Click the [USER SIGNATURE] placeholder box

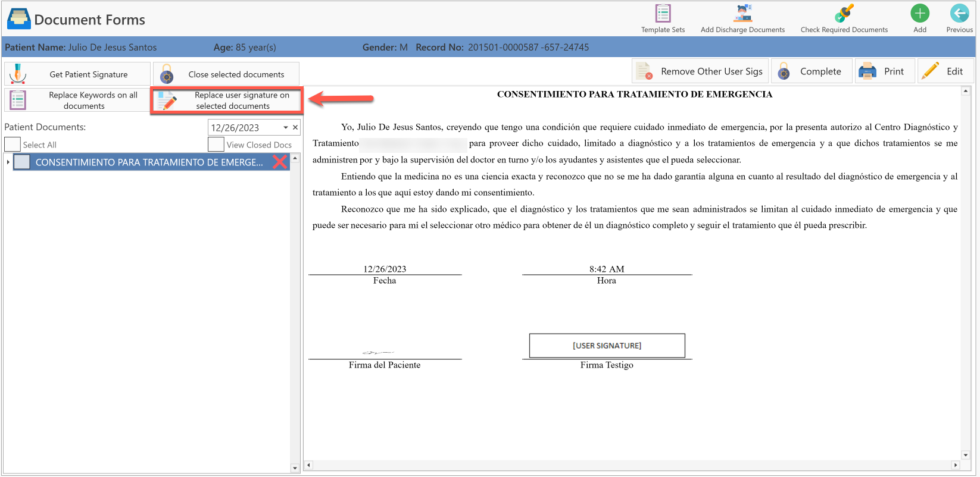[x=607, y=346]
